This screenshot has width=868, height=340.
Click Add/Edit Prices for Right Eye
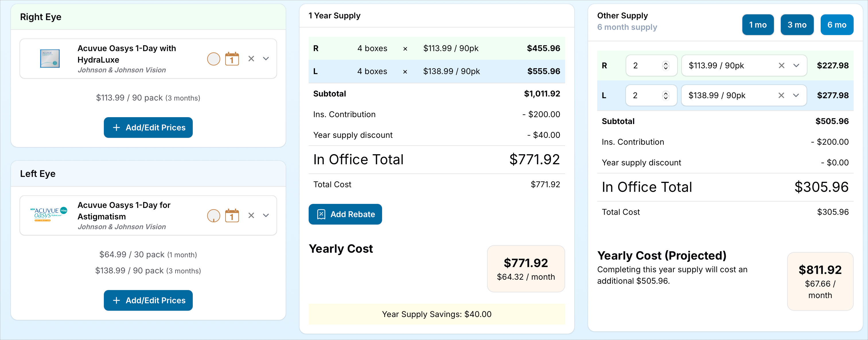pyautogui.click(x=148, y=127)
